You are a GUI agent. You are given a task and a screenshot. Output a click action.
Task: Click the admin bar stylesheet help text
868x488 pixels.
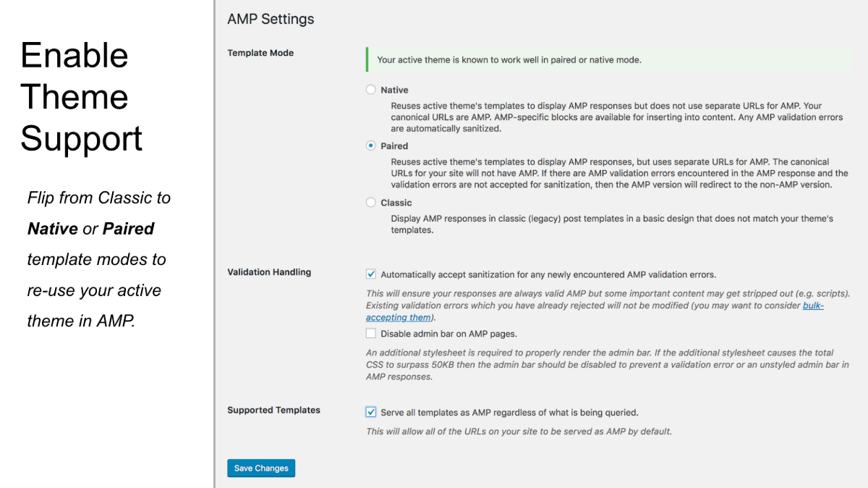point(606,365)
